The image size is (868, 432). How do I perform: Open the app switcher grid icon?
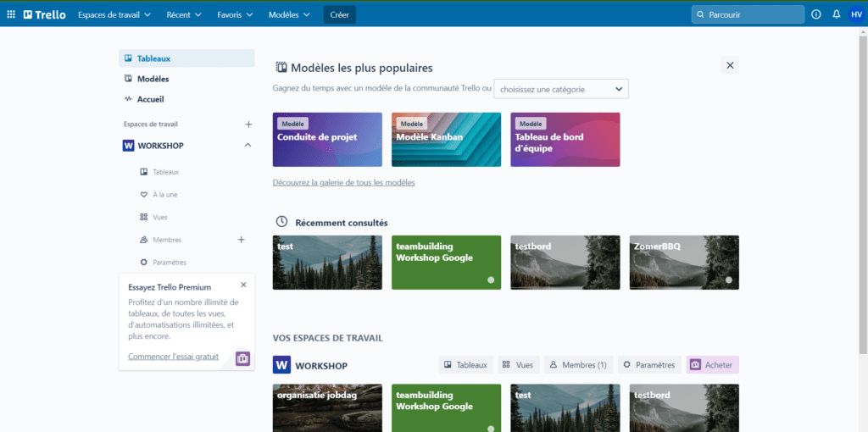(11, 15)
